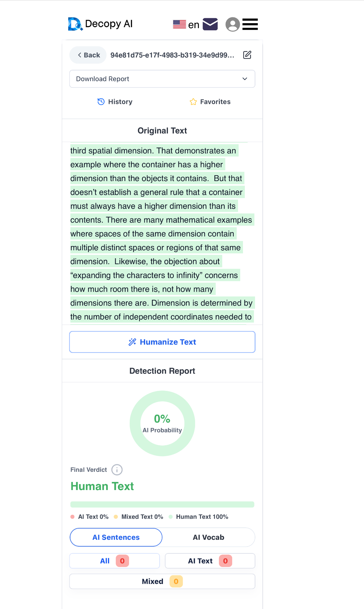Viewport: 364px width, 609px height.
Task: Switch to the AI Vocab tab
Action: 209,537
